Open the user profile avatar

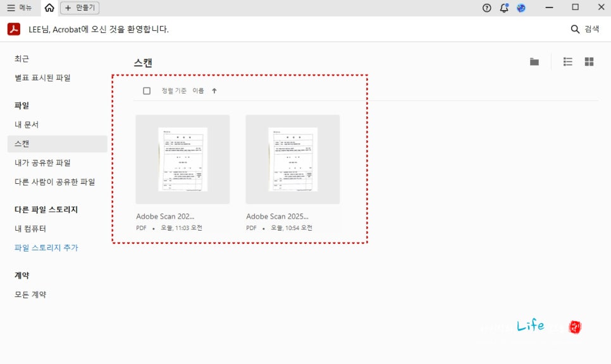point(521,8)
